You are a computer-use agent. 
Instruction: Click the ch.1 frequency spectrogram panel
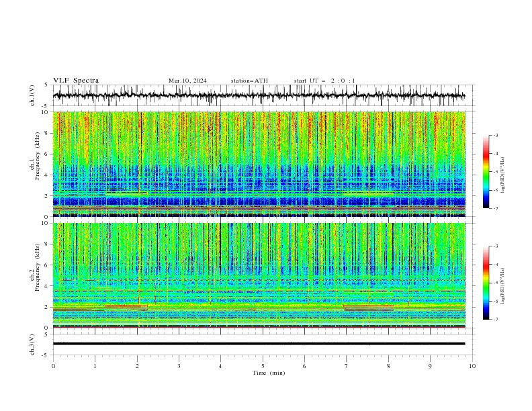click(x=259, y=164)
